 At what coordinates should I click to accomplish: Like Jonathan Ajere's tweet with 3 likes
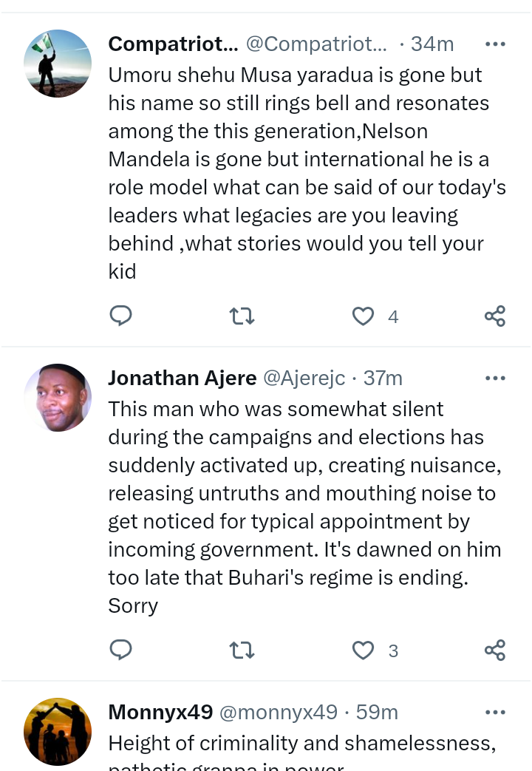pyautogui.click(x=364, y=651)
